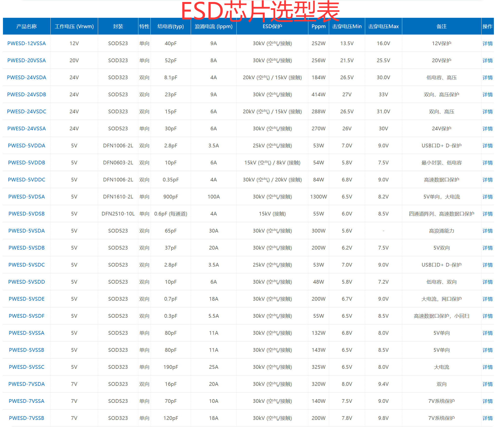View 详情 for the PWESD-5VSDC row

pos(487,265)
